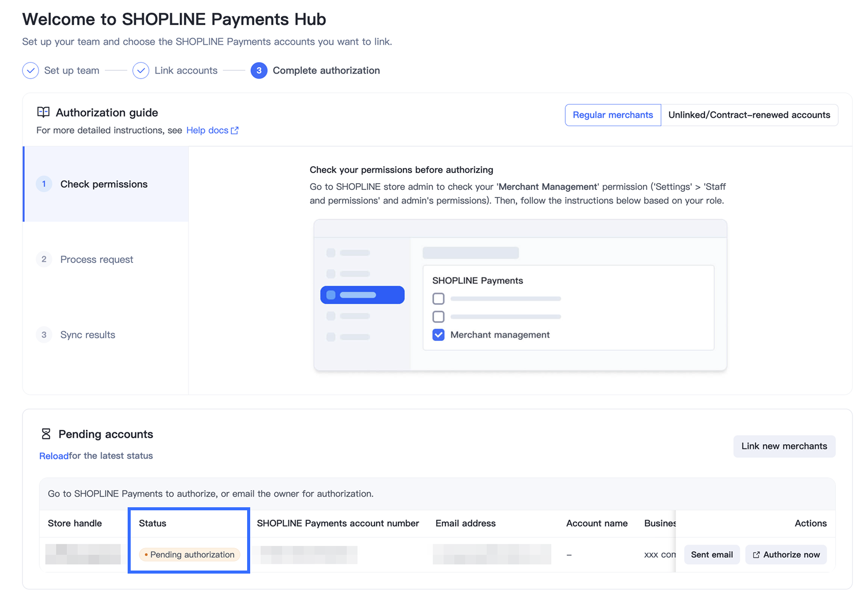
Task: Open the Help docs link
Action: click(x=207, y=130)
